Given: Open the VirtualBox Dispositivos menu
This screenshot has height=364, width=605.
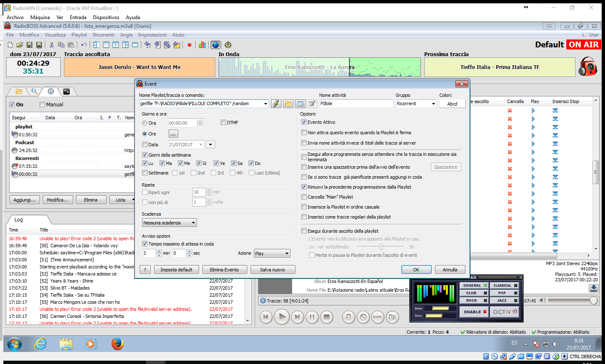Looking at the screenshot, I should (106, 17).
